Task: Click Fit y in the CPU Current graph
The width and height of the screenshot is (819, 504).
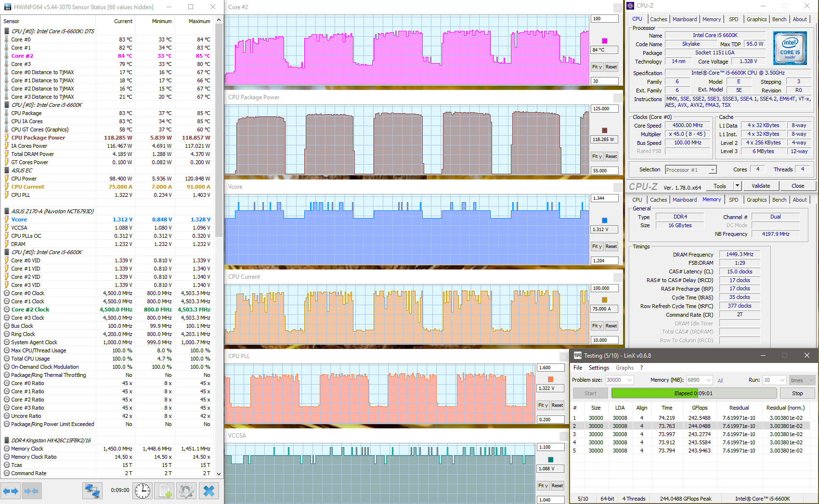Action: (x=597, y=326)
